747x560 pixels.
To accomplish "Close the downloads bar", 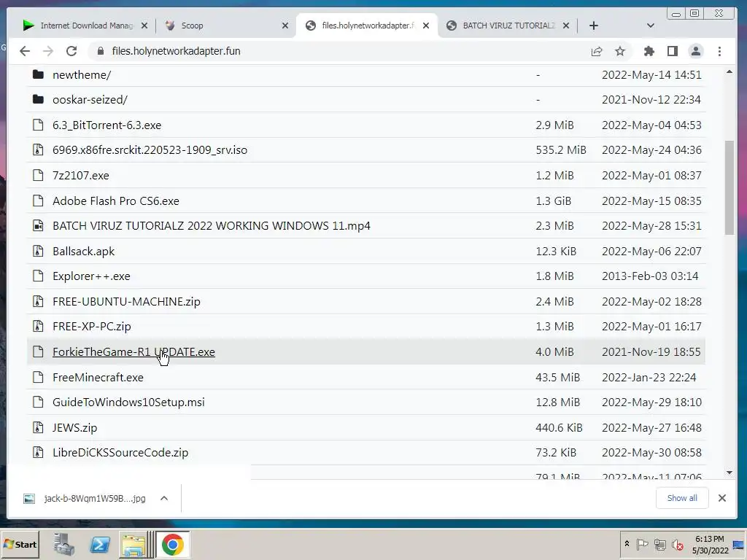I will [x=722, y=498].
